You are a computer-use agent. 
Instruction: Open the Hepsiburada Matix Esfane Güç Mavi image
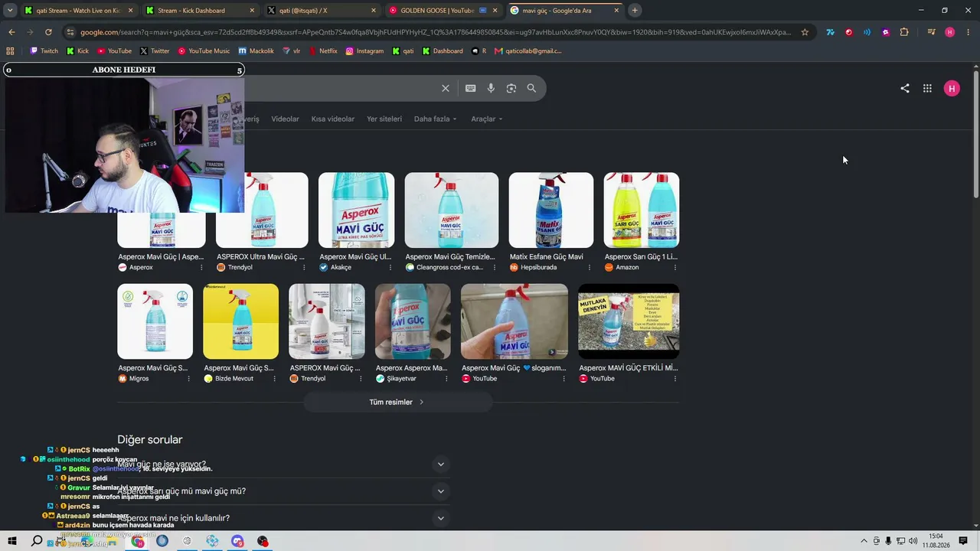tap(550, 210)
